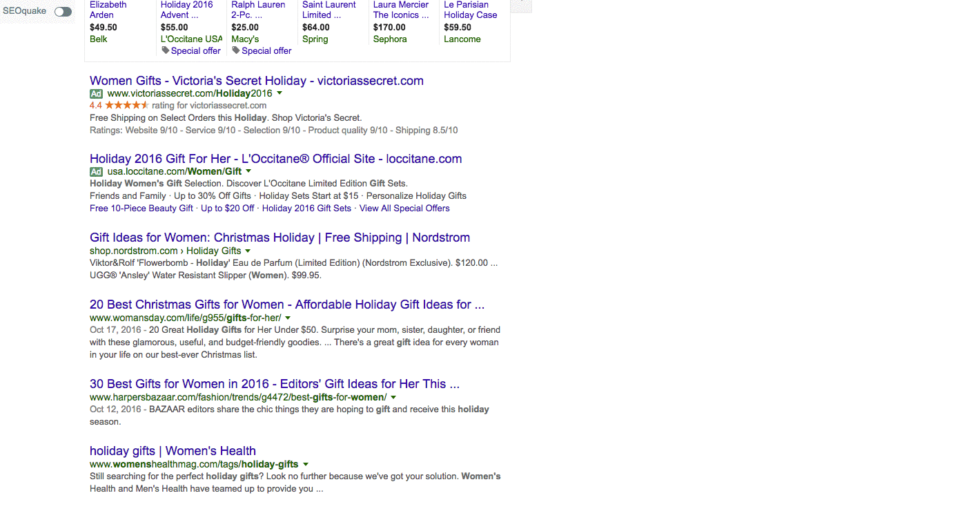Open the Elizabeth Arden shopping product
This screenshot has height=511, width=980.
(x=108, y=10)
